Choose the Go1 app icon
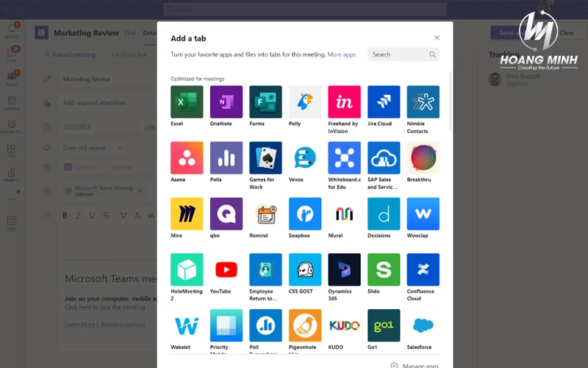588x368 pixels. 384,325
